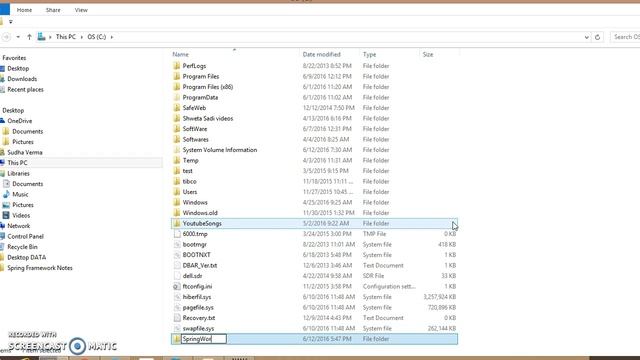The height and width of the screenshot is (360, 640).
Task: Select pagefile.sys file name
Action: tap(198, 307)
